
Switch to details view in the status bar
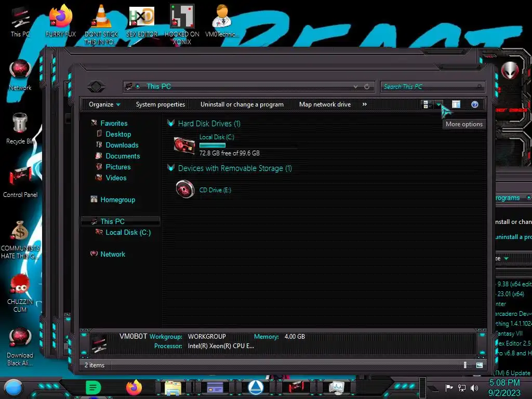pyautogui.click(x=467, y=365)
